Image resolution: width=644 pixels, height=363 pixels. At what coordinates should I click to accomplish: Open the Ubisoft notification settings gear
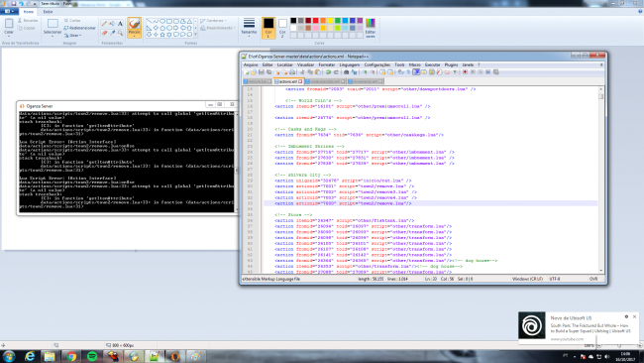pos(626,317)
